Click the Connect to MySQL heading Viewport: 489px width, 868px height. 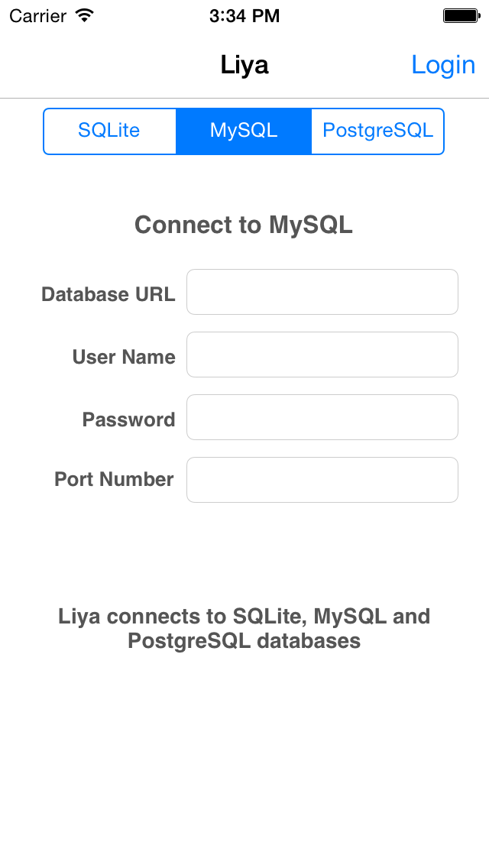click(x=244, y=225)
